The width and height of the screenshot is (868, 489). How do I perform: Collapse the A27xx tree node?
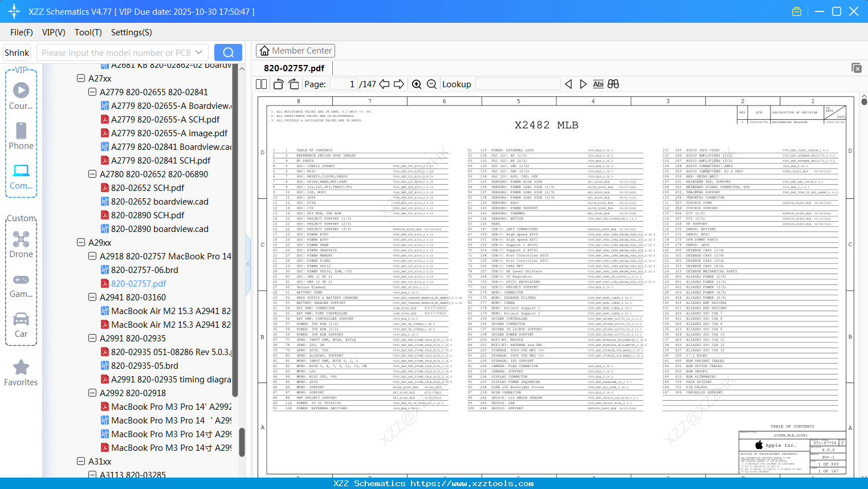click(81, 78)
